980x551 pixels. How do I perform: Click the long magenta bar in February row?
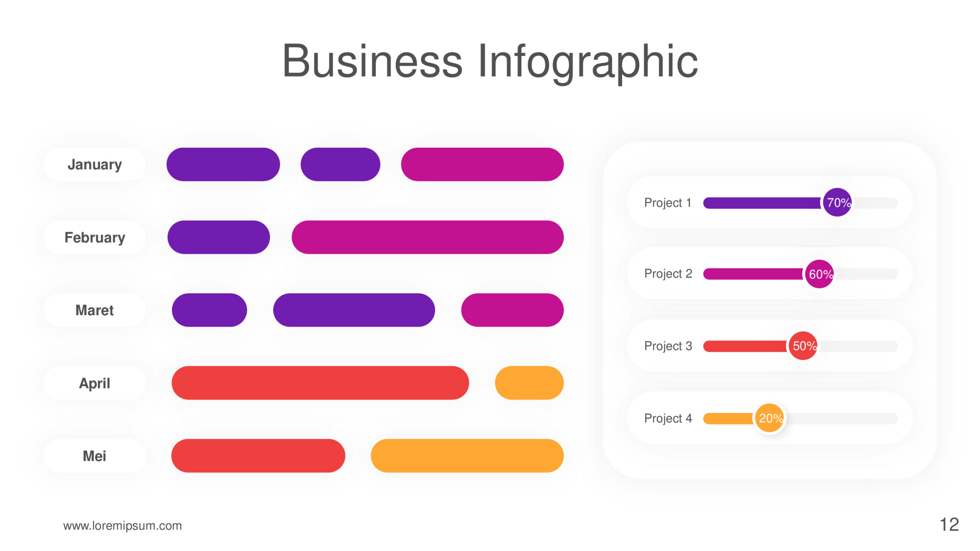(x=428, y=237)
